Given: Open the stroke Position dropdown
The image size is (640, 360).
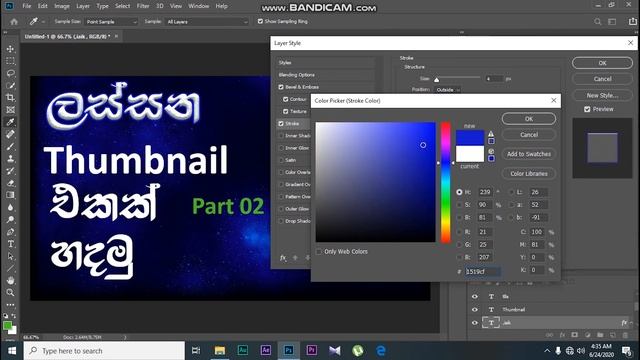Looking at the screenshot, I should 448,90.
